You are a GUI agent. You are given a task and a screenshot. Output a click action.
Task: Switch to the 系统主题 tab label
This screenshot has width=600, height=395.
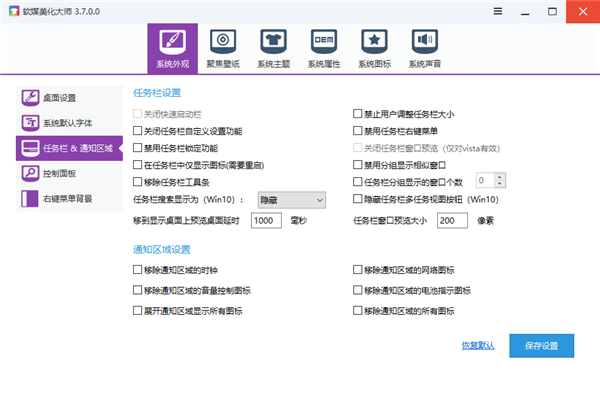[274, 64]
